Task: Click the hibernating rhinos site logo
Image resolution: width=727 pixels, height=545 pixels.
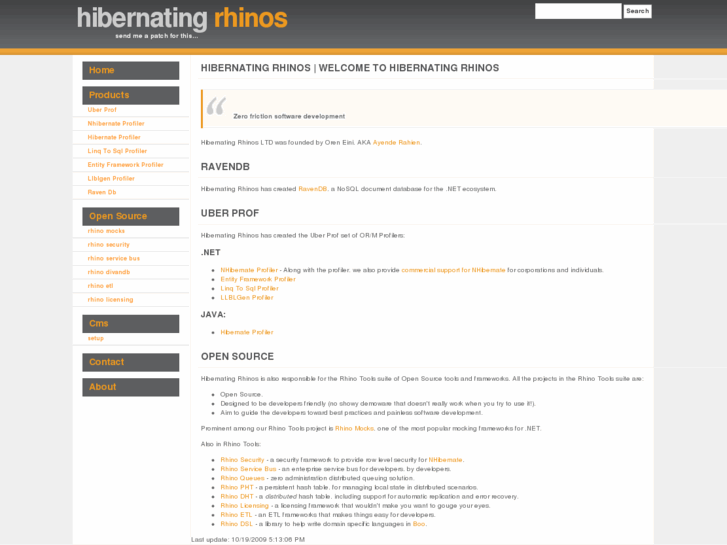Action: 182,19
